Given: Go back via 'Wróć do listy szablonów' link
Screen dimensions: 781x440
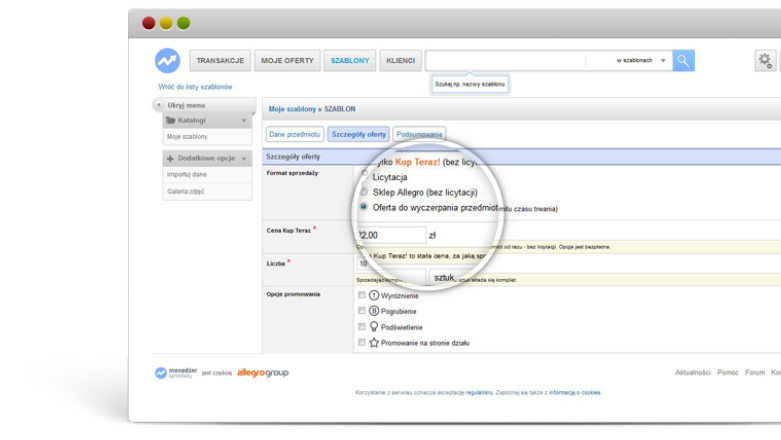Looking at the screenshot, I should pyautogui.click(x=195, y=87).
